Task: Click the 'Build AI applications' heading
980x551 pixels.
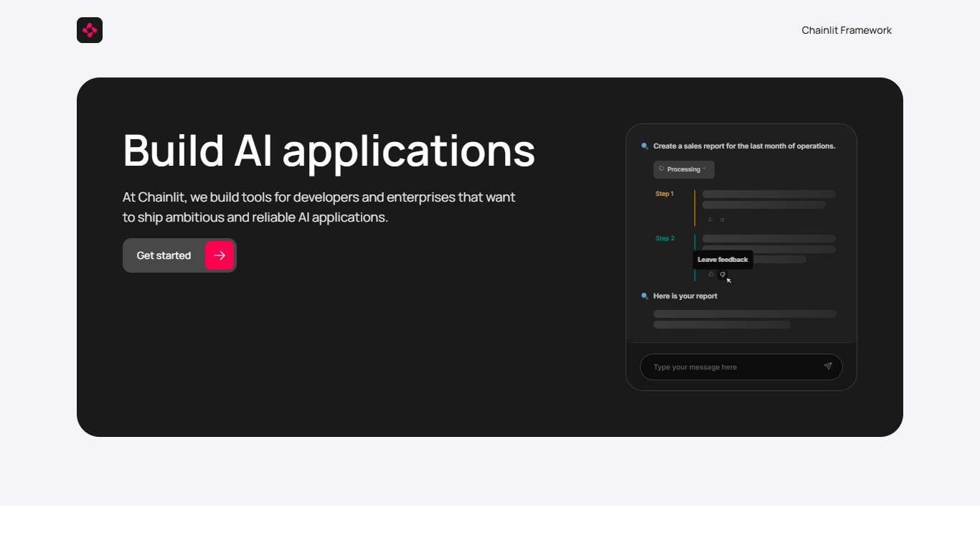Action: point(329,151)
